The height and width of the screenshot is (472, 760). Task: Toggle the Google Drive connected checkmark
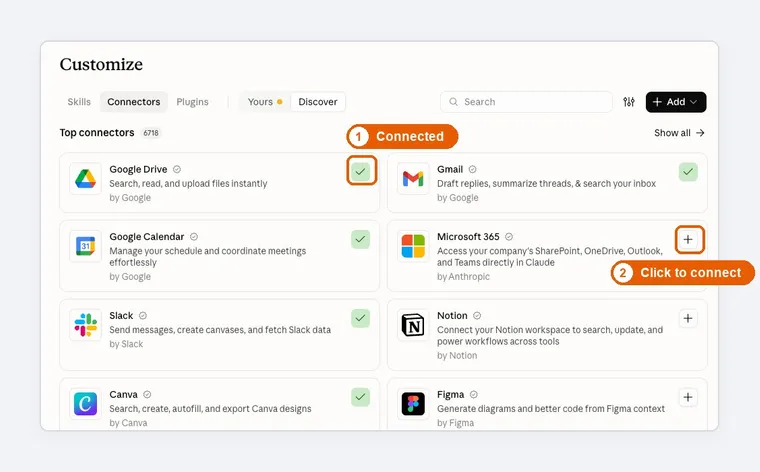point(361,171)
